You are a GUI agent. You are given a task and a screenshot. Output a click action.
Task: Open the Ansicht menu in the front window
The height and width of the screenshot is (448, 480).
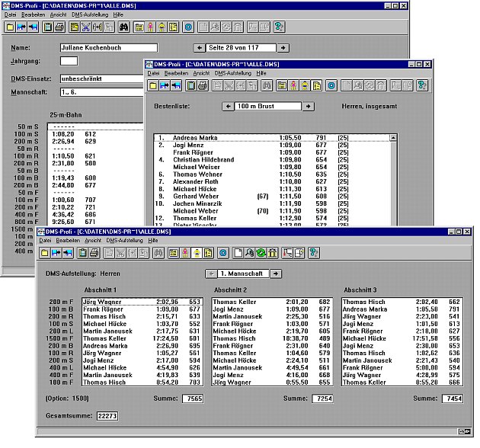click(93, 241)
